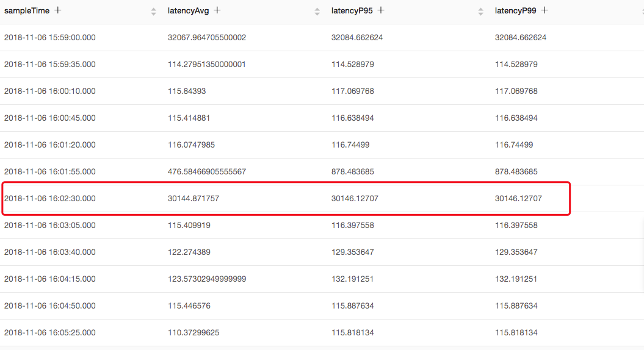Click latencyP99 value 32084.662624
This screenshot has height=350, width=644.
520,37
